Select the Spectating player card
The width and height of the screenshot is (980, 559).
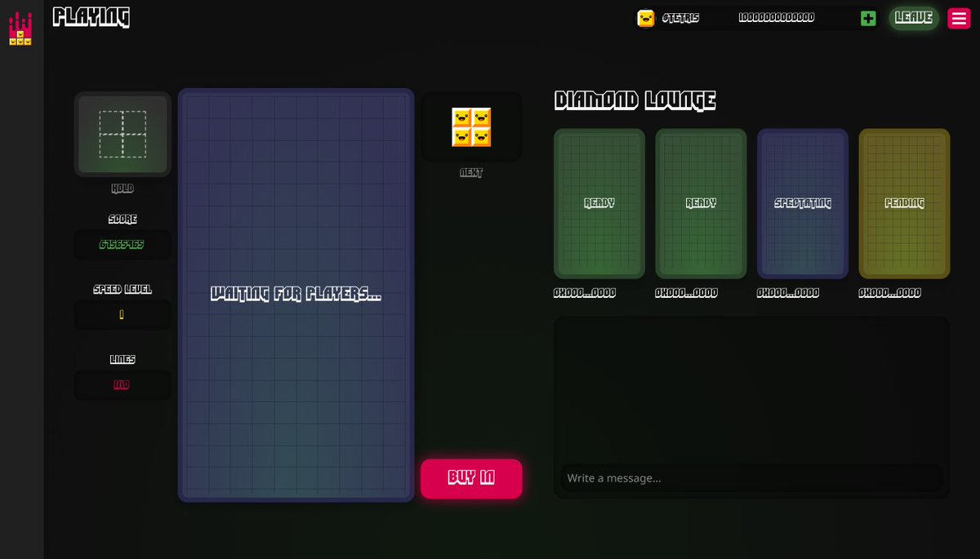[803, 203]
